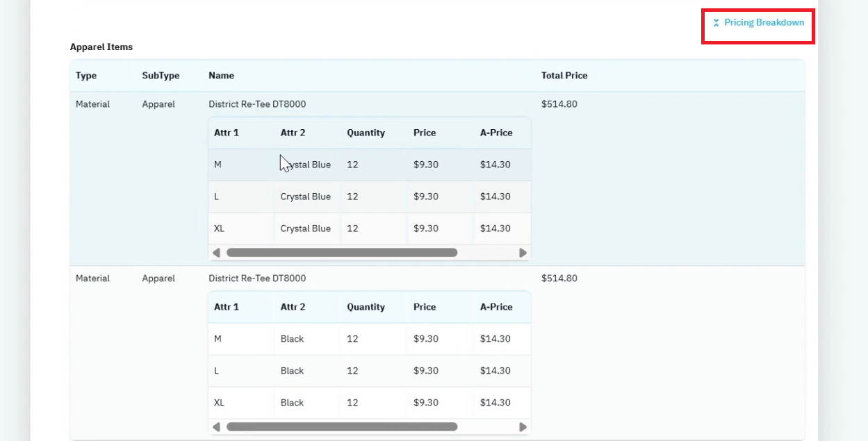Click Quantity header in Black items table
Image resolution: width=868 pixels, height=441 pixels.
366,307
